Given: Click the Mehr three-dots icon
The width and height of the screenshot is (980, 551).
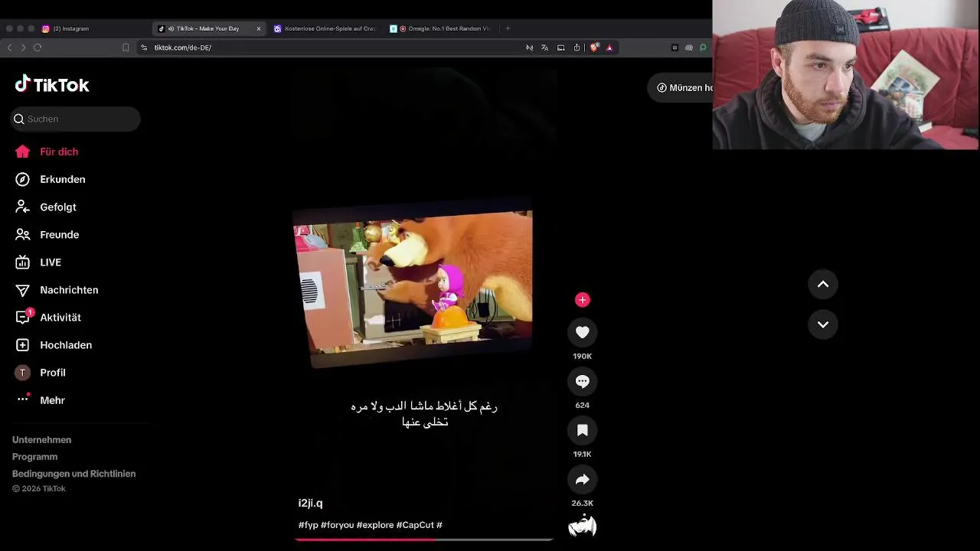Looking at the screenshot, I should pyautogui.click(x=23, y=399).
